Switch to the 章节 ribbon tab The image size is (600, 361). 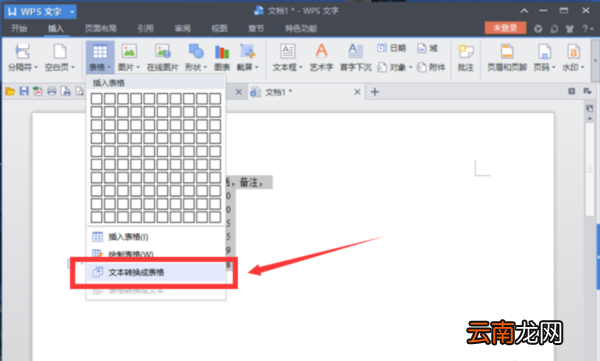tap(256, 28)
